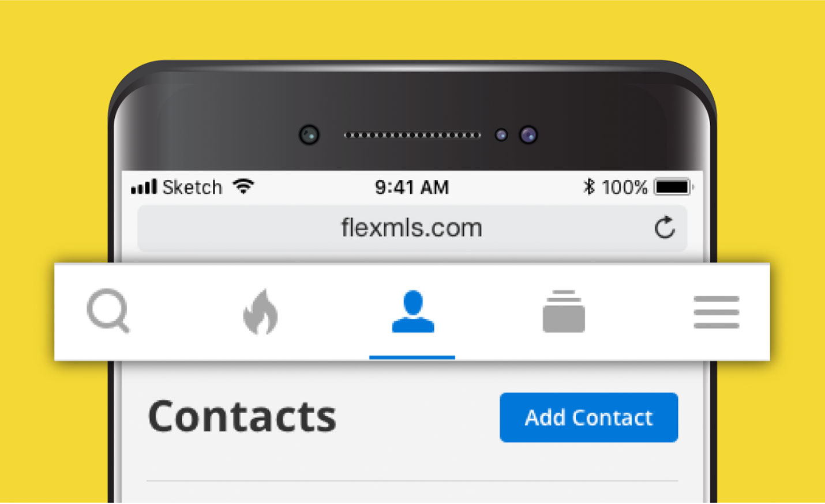Tap the flexmls.com address bar
The width and height of the screenshot is (825, 504).
pos(412,228)
